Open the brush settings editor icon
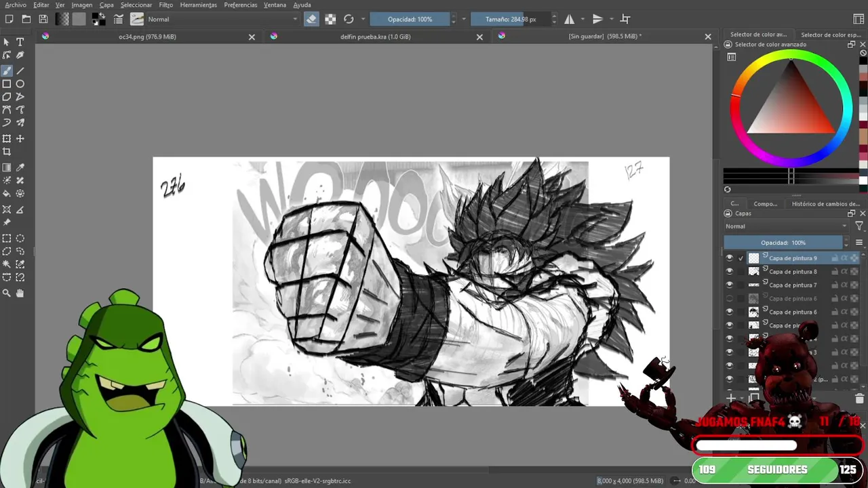 119,19
